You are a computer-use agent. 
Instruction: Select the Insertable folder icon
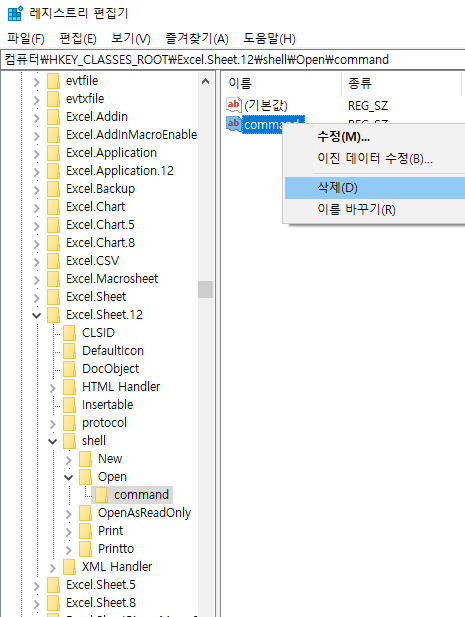click(69, 405)
